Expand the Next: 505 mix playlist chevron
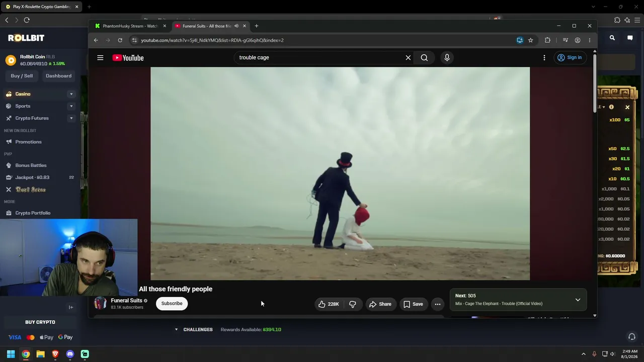Image resolution: width=644 pixels, height=362 pixels. pos(578,300)
